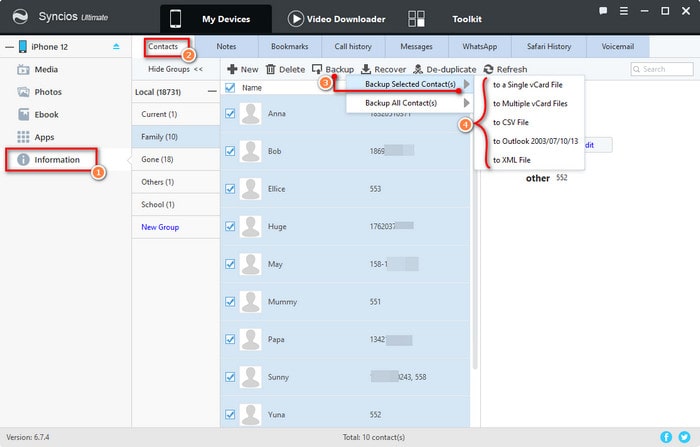700x447 pixels.
Task: Switch to the Messages tab
Action: point(417,46)
